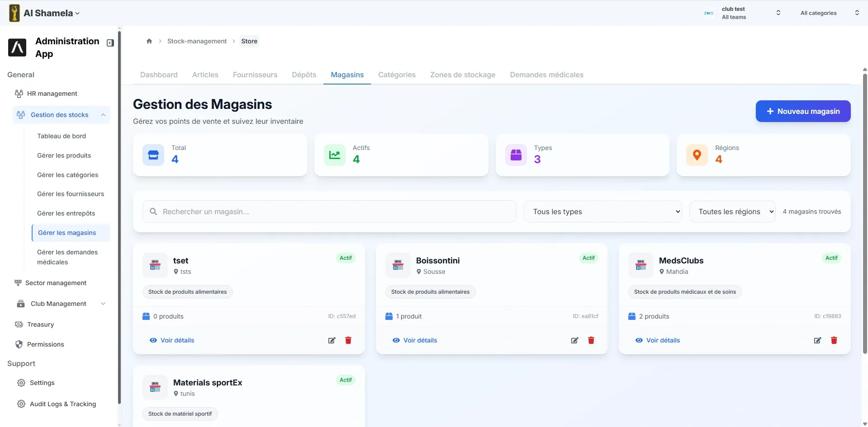
Task: Click the Rechercher un magasin search field
Action: (329, 211)
